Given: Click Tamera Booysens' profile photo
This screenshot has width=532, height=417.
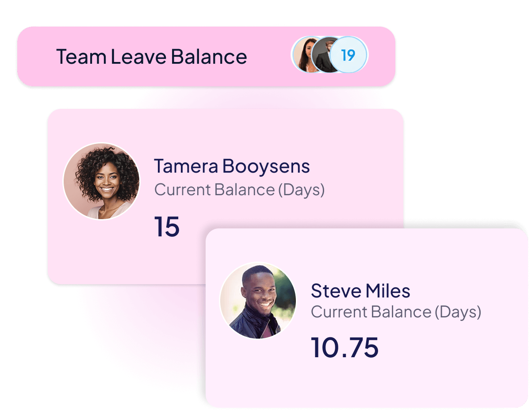Looking at the screenshot, I should (101, 181).
